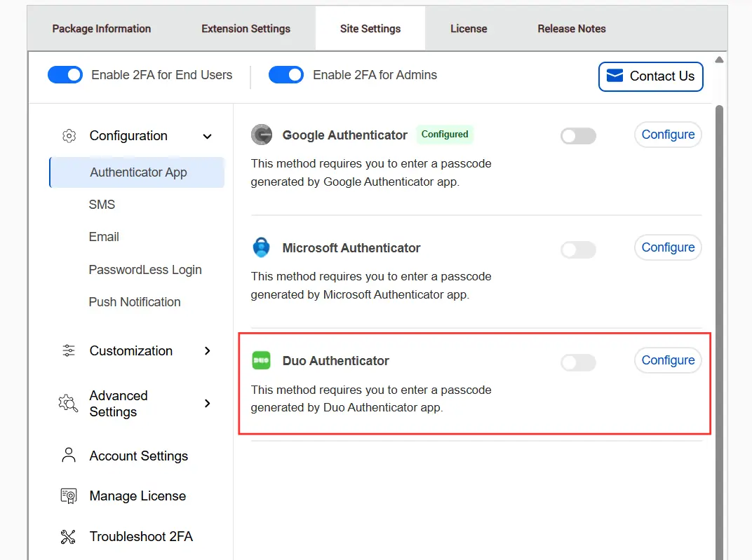The image size is (752, 560).
Task: Configure Duo Authenticator
Action: pyautogui.click(x=668, y=360)
